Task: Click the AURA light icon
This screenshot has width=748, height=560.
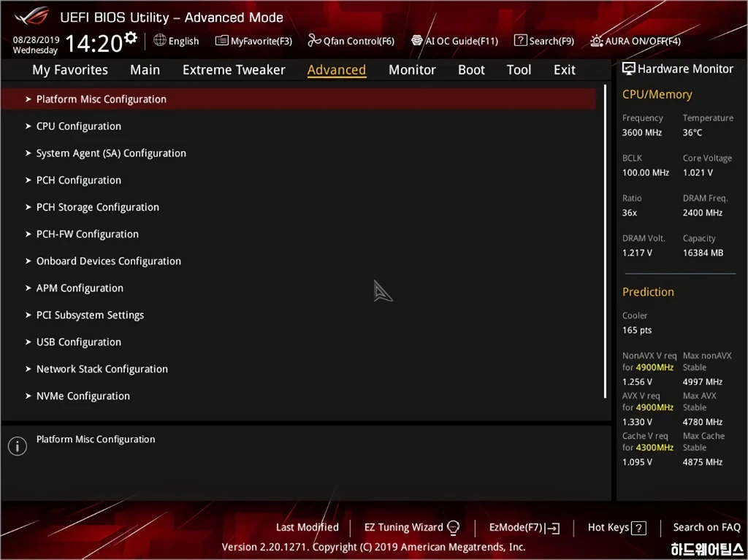Action: pyautogui.click(x=596, y=41)
